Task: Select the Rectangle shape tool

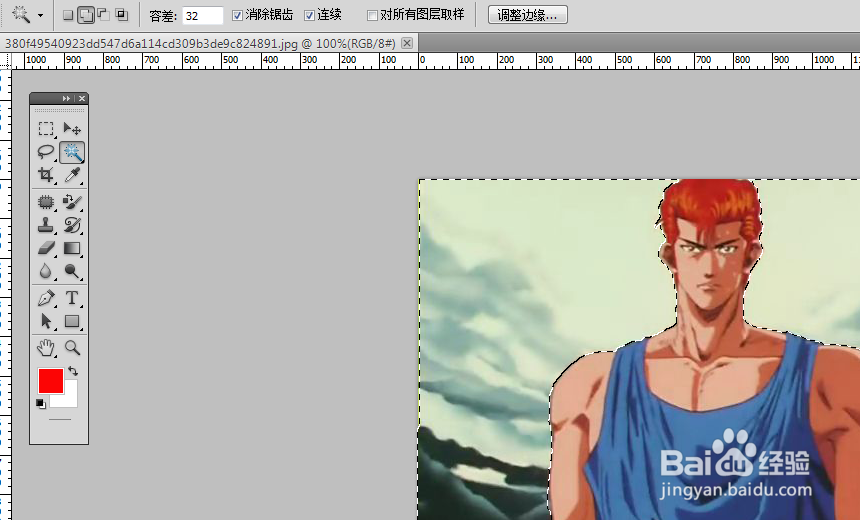Action: 72,321
